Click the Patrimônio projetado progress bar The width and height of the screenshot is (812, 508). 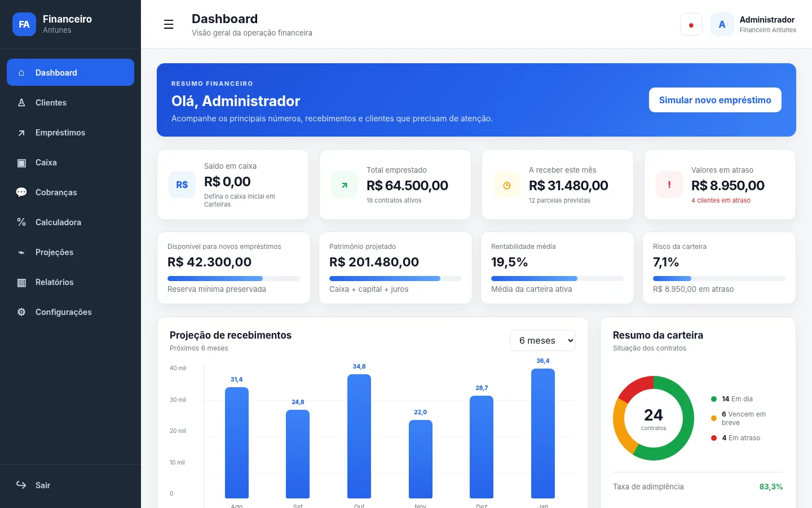(395, 278)
